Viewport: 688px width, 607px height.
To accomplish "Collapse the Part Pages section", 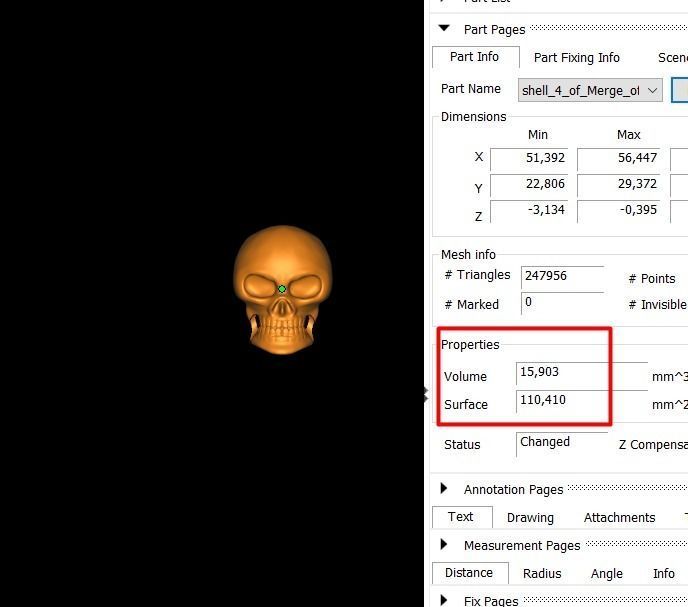I will (444, 28).
